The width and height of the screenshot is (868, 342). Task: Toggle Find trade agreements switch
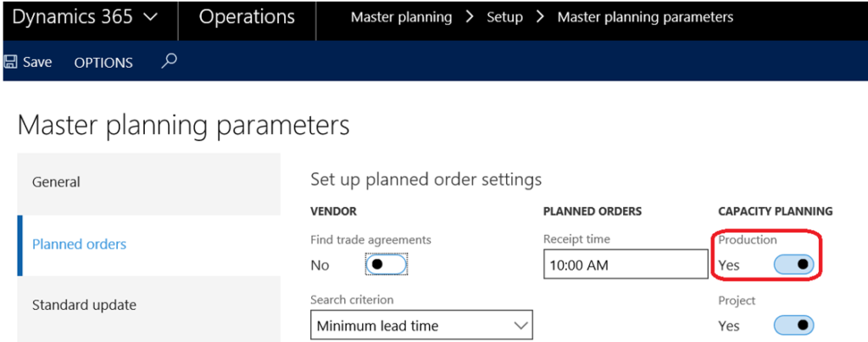coord(387,265)
